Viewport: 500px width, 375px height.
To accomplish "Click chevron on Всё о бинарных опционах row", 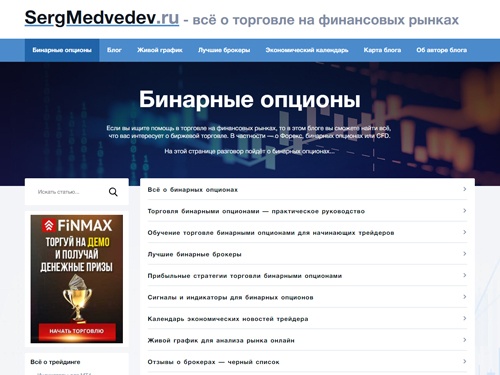I will 464,189.
